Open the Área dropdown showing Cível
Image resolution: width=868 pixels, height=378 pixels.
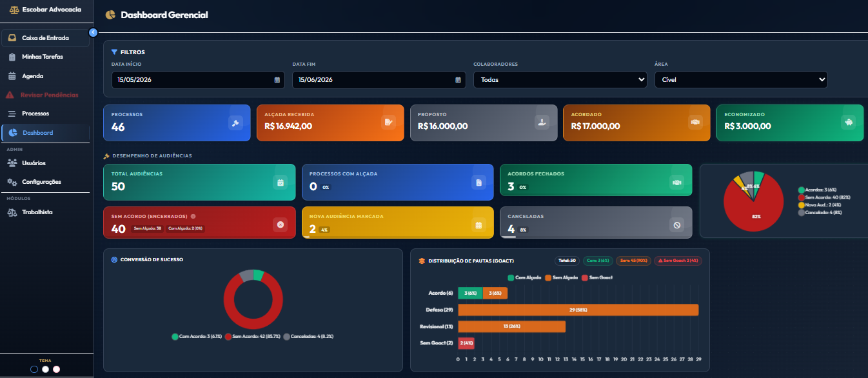click(741, 80)
